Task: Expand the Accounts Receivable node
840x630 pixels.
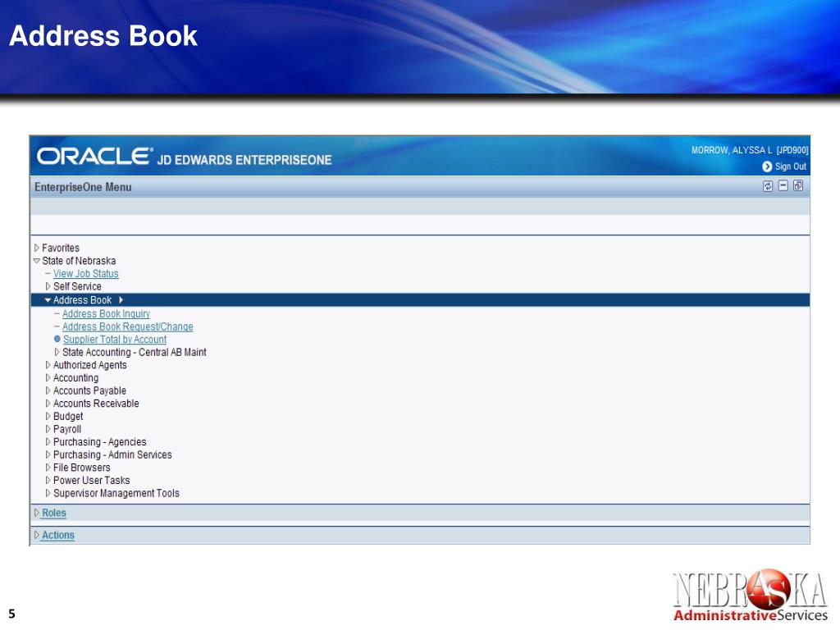Action: click(x=48, y=404)
